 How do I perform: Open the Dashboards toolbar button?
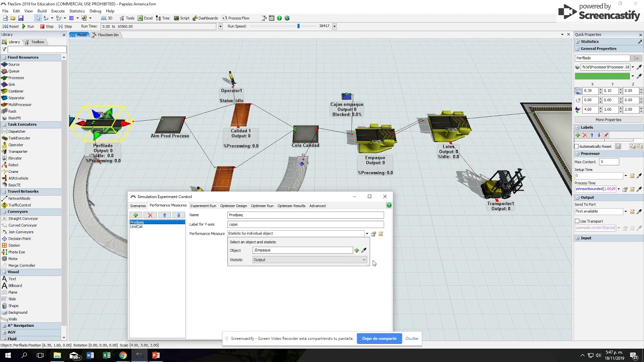tap(205, 18)
